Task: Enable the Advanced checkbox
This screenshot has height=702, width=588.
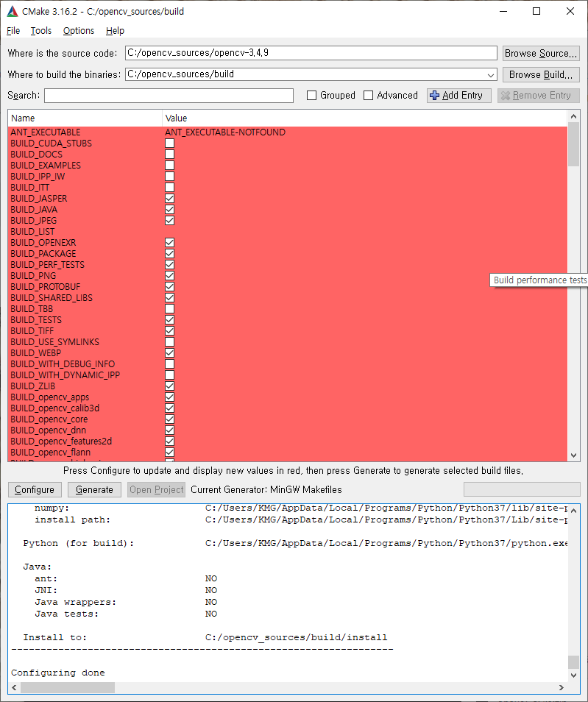Action: click(x=368, y=96)
